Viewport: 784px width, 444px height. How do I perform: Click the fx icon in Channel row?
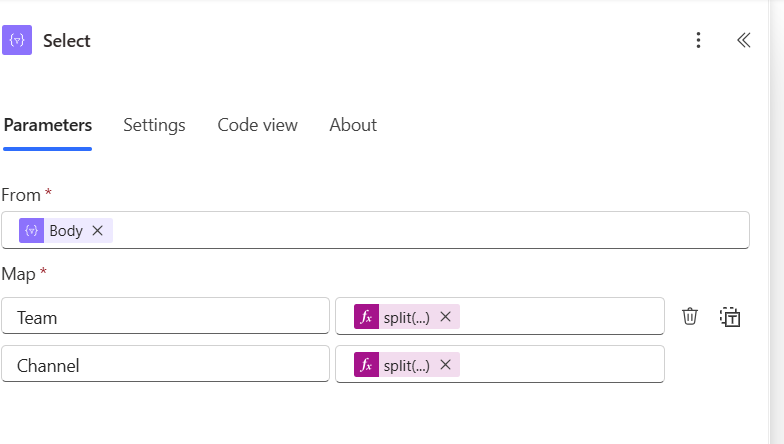pyautogui.click(x=366, y=365)
